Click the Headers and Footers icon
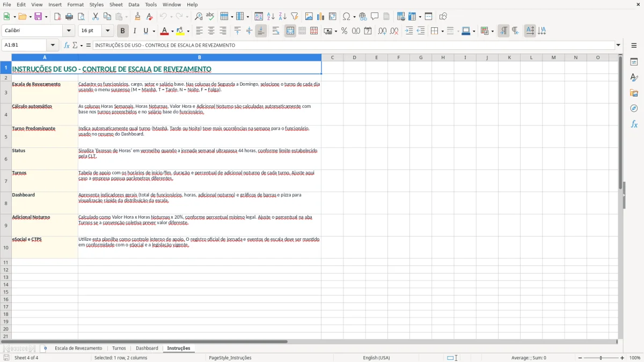Screen dimensions: 644x362 coord(386,17)
